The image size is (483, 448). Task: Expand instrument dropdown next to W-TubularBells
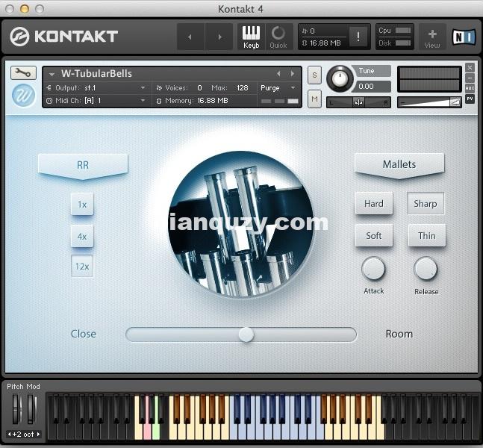click(x=52, y=74)
